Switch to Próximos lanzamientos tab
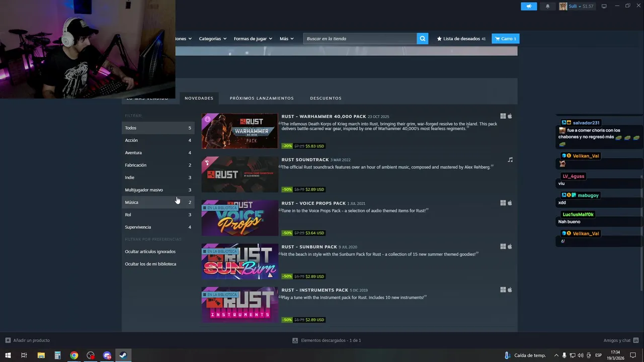 262,98
